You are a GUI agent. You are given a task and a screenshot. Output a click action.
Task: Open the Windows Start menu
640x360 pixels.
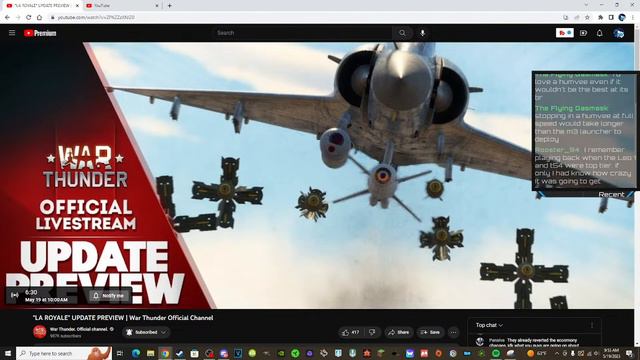coord(8,353)
